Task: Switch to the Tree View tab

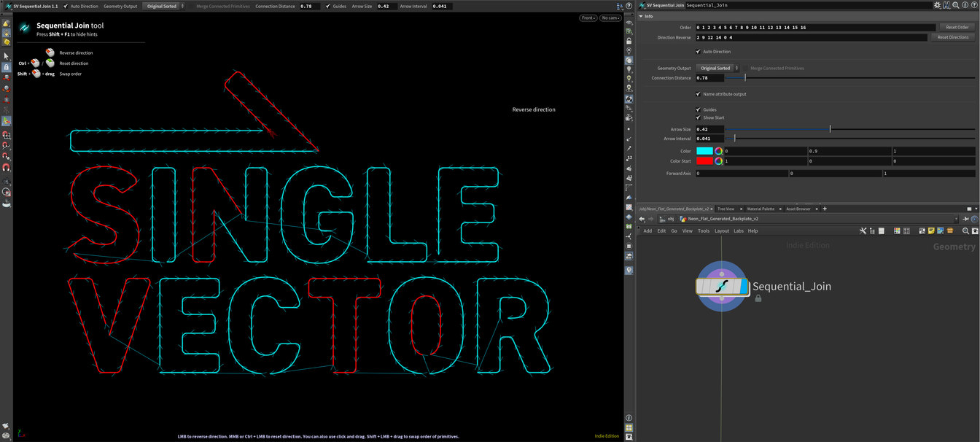Action: [728, 209]
